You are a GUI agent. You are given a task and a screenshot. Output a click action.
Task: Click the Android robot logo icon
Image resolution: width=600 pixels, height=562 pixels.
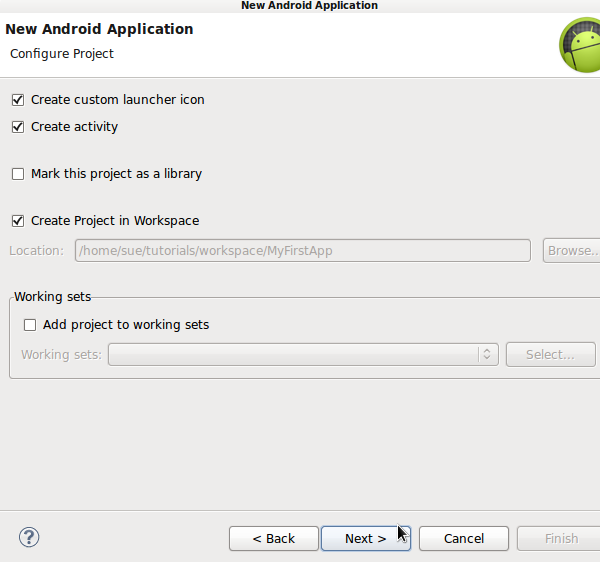pyautogui.click(x=579, y=46)
